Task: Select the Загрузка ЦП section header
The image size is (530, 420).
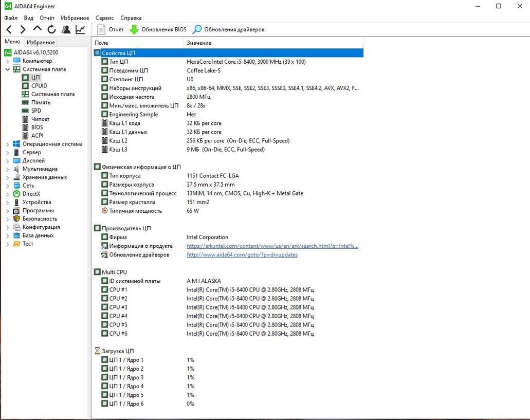Action: tap(228, 351)
